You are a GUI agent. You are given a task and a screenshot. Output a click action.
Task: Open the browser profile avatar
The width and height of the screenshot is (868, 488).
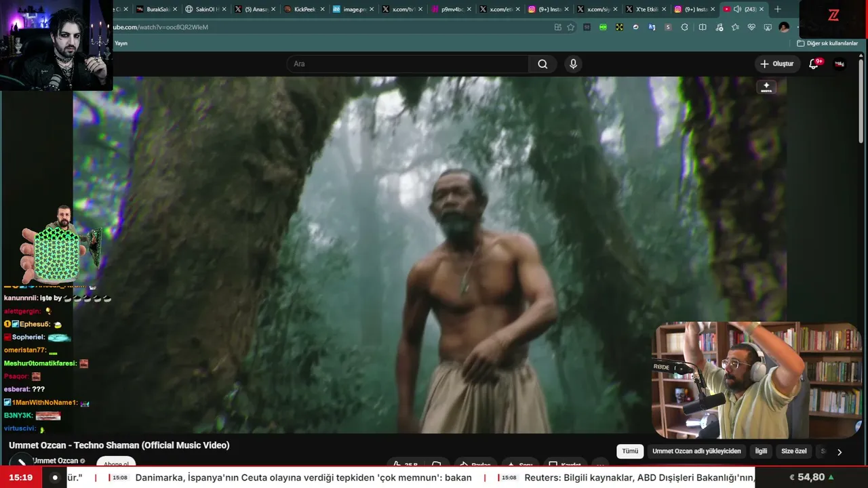pyautogui.click(x=784, y=27)
